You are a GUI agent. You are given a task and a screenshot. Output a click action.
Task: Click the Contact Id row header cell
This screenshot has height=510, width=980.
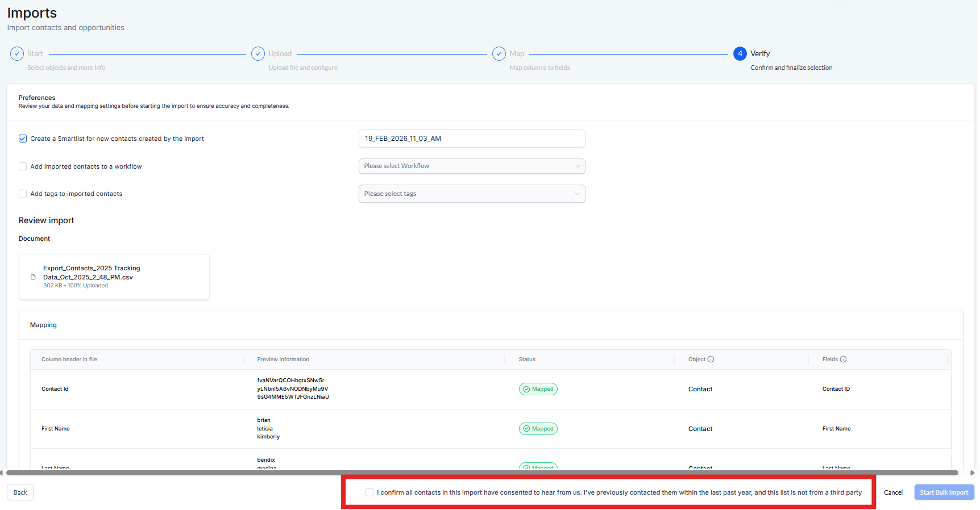[x=55, y=389]
